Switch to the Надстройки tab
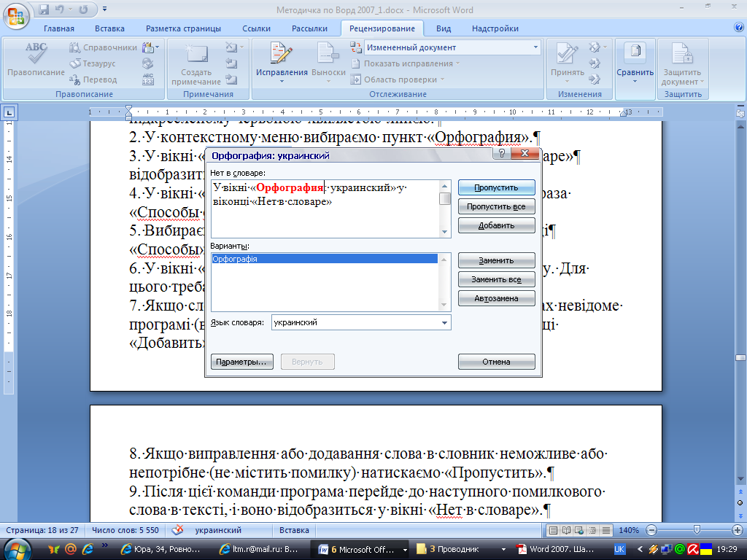The height and width of the screenshot is (560, 747). 495,28
